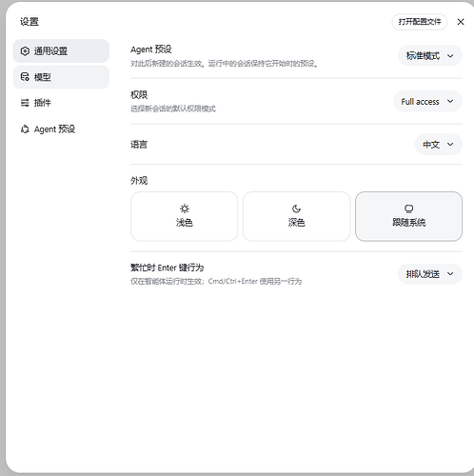Expand the Full access permissions dropdown
The width and height of the screenshot is (474, 476).
[427, 102]
